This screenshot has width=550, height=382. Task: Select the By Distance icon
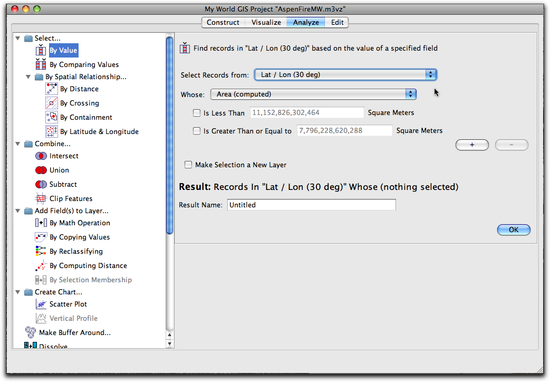click(x=51, y=89)
